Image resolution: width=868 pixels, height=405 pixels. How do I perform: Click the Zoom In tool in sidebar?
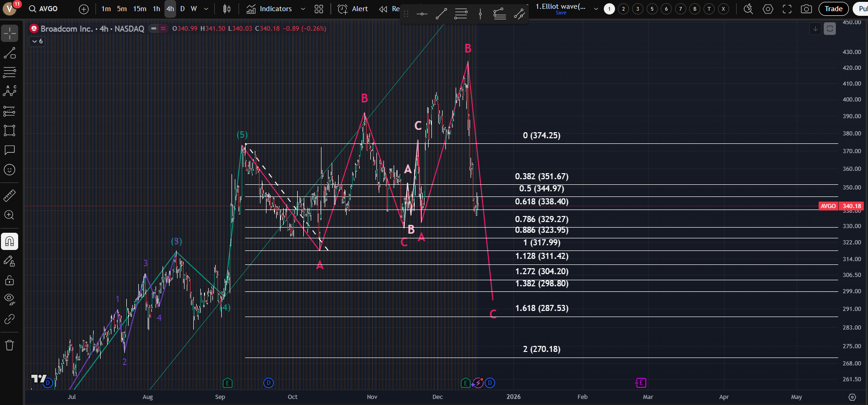9,215
